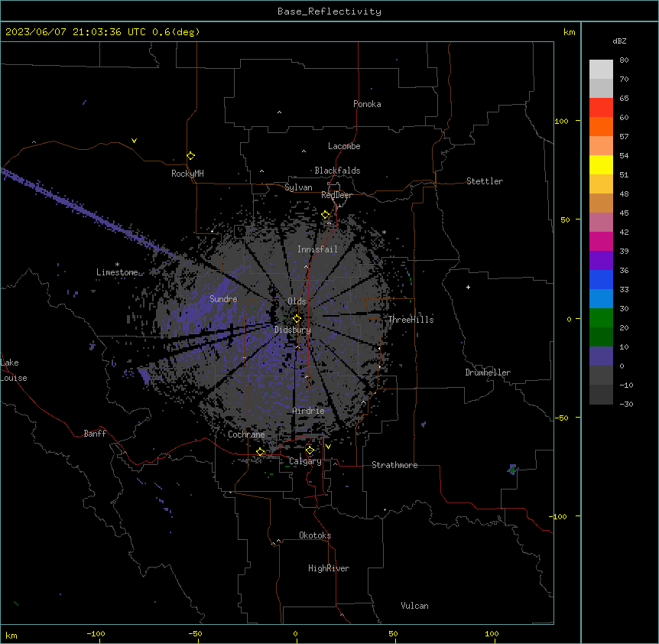Click the purple 10 dBZ legend swatch
The width and height of the screenshot is (659, 644).
(601, 356)
